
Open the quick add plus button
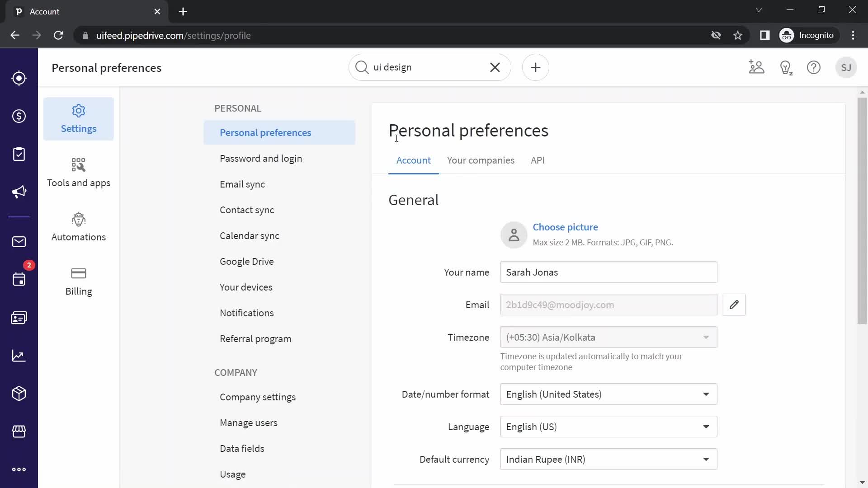(x=536, y=67)
